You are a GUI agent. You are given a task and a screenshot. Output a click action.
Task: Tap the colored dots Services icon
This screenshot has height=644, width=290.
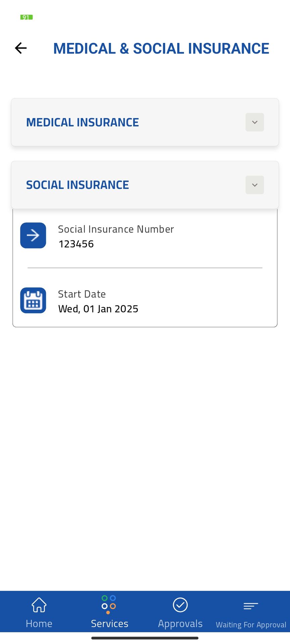pyautogui.click(x=109, y=604)
